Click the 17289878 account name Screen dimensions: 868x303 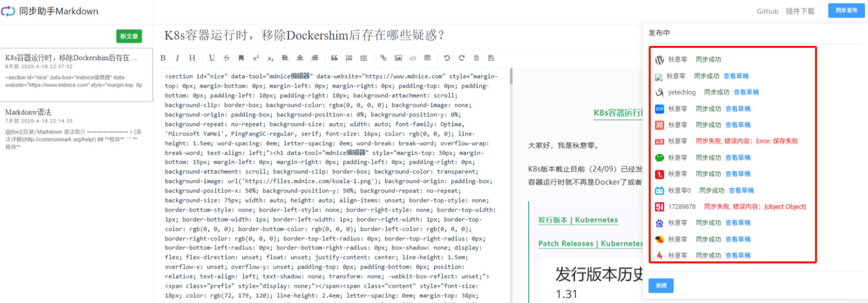(682, 207)
